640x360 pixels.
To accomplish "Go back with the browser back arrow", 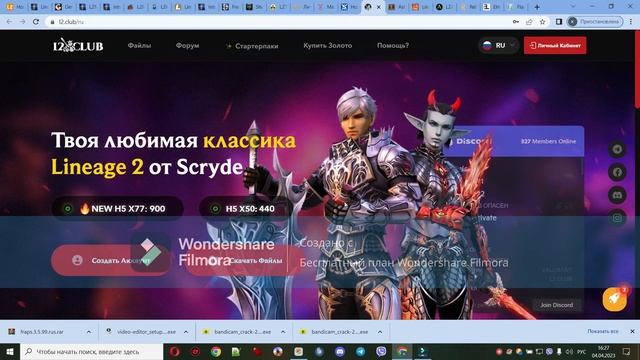I will point(9,22).
